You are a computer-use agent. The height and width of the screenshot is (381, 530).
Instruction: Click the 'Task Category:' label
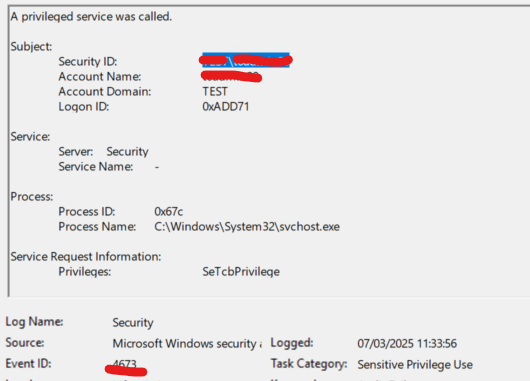click(x=309, y=364)
